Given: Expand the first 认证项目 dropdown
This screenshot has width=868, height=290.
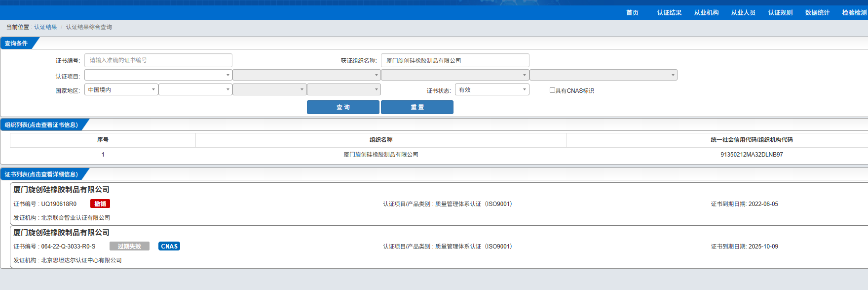Looking at the screenshot, I should pos(158,76).
